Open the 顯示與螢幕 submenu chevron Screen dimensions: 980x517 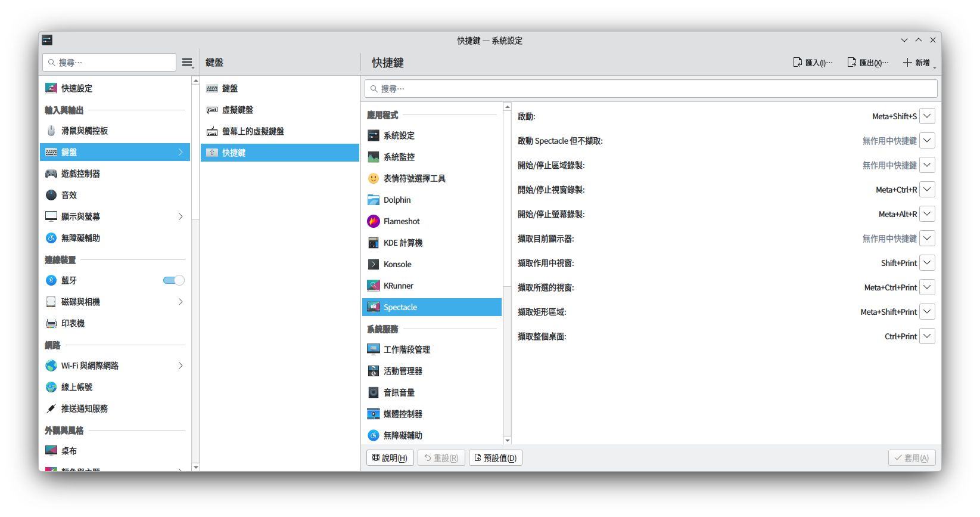pyautogui.click(x=181, y=216)
